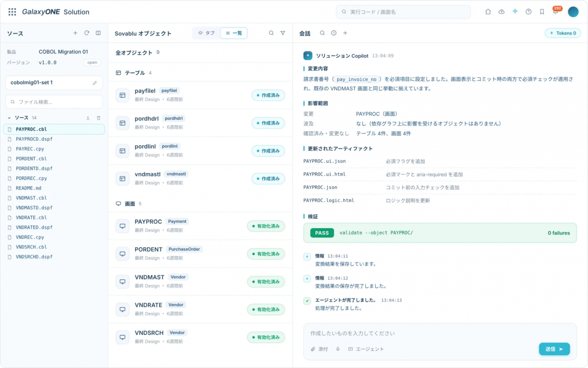Click the vndmastl table icon
This screenshot has height=368, width=588.
tap(122, 178)
